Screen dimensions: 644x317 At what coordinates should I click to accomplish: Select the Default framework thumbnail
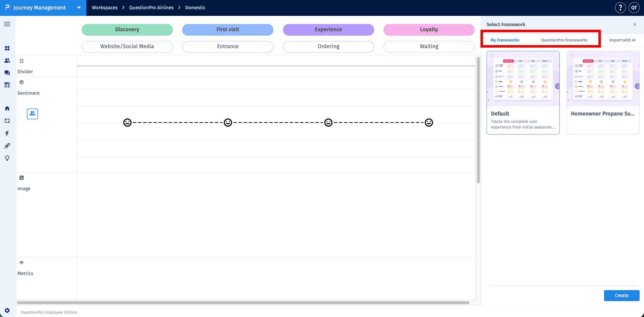[x=523, y=79]
